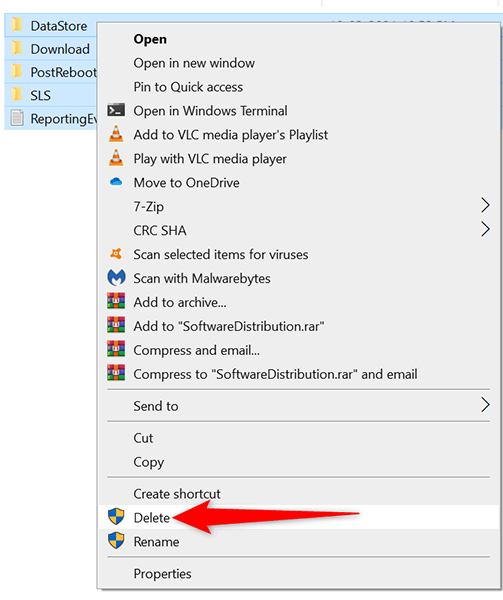The width and height of the screenshot is (503, 600).
Task: Select the DataStore folder
Action: [50, 26]
